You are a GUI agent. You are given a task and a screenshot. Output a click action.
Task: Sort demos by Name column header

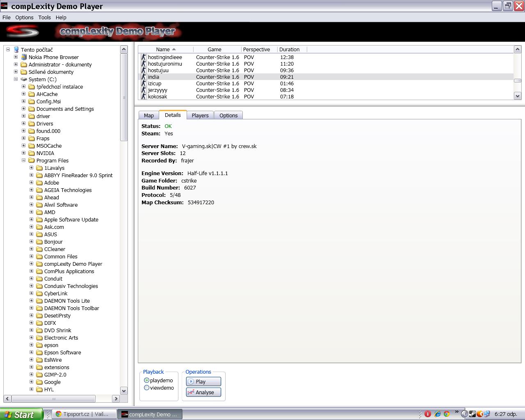coord(166,49)
